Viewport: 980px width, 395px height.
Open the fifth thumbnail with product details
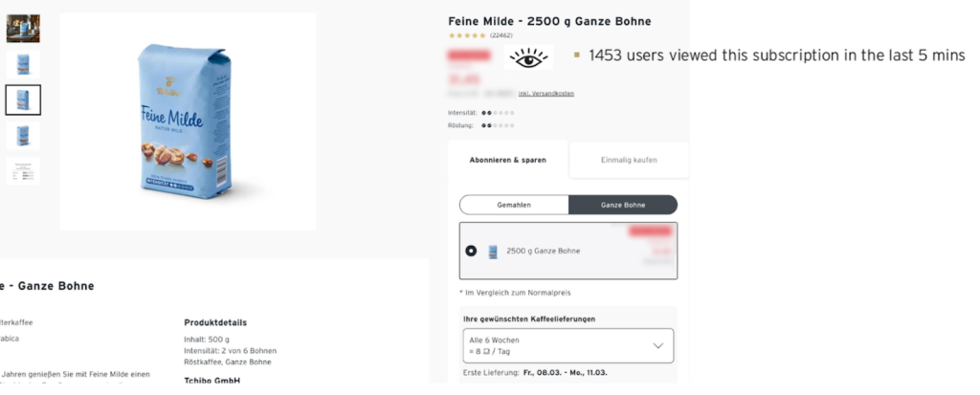click(23, 170)
